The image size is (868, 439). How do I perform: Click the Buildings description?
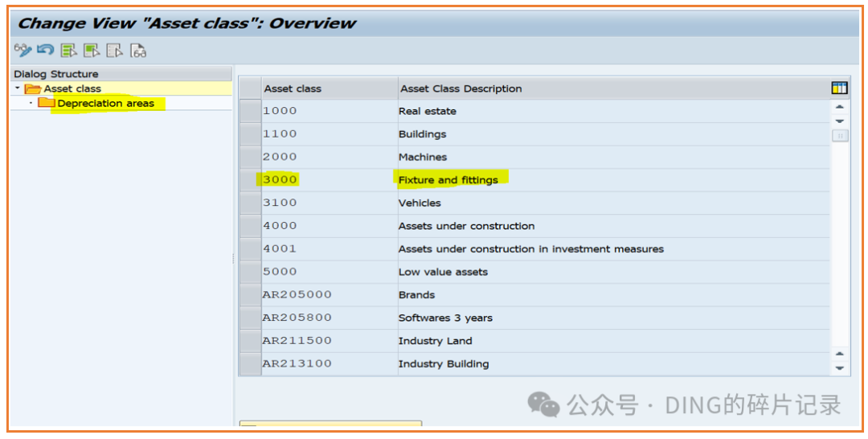point(423,134)
